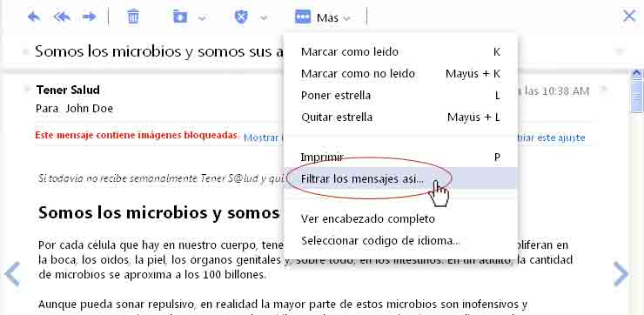Screen dimensions: 644x315
Task: Click the Mostrar imágenes link
Action: (x=263, y=137)
